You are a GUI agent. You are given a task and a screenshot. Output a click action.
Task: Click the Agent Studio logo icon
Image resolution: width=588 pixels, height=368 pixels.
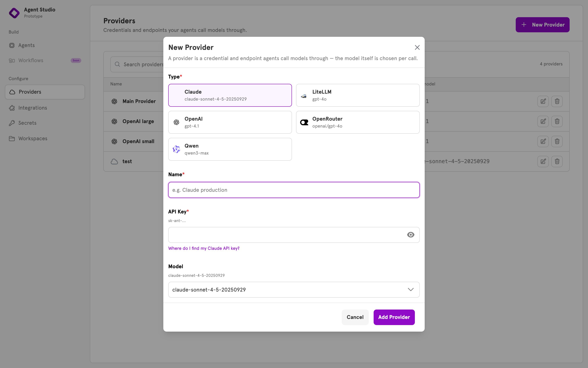tap(14, 13)
